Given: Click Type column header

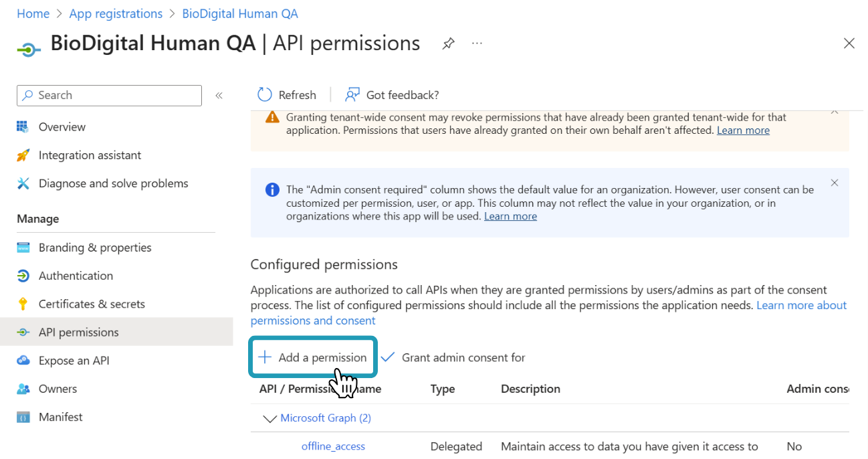Looking at the screenshot, I should [x=443, y=389].
